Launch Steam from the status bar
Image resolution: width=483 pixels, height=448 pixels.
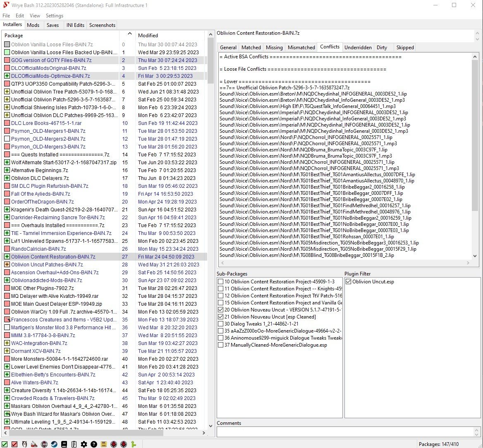tap(54, 444)
